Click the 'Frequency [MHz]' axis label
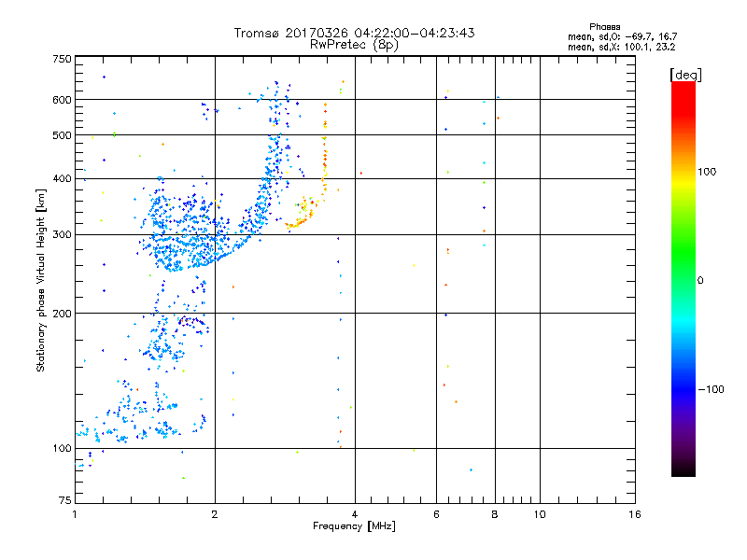Image resolution: width=747 pixels, height=560 pixels. point(354,526)
